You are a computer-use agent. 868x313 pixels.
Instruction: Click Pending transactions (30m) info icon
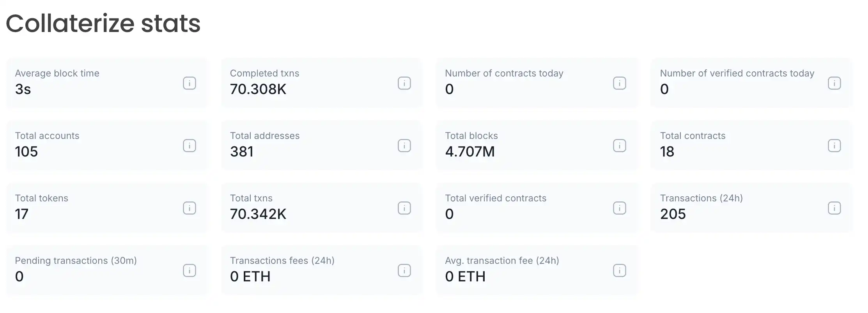point(190,270)
